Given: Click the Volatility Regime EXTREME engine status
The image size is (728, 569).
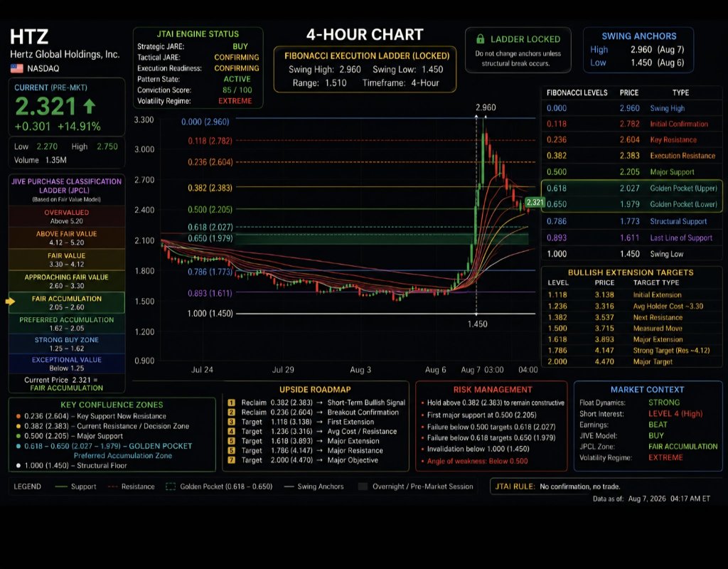Looking at the screenshot, I should (235, 101).
